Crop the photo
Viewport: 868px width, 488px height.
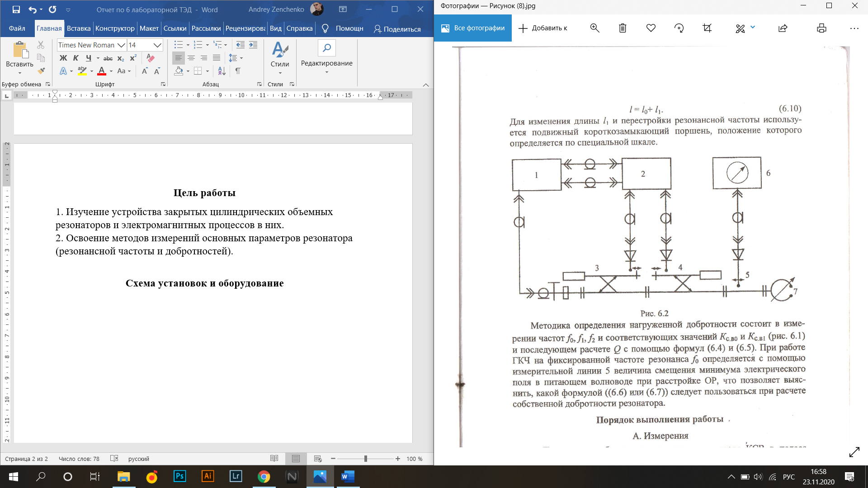click(x=707, y=28)
